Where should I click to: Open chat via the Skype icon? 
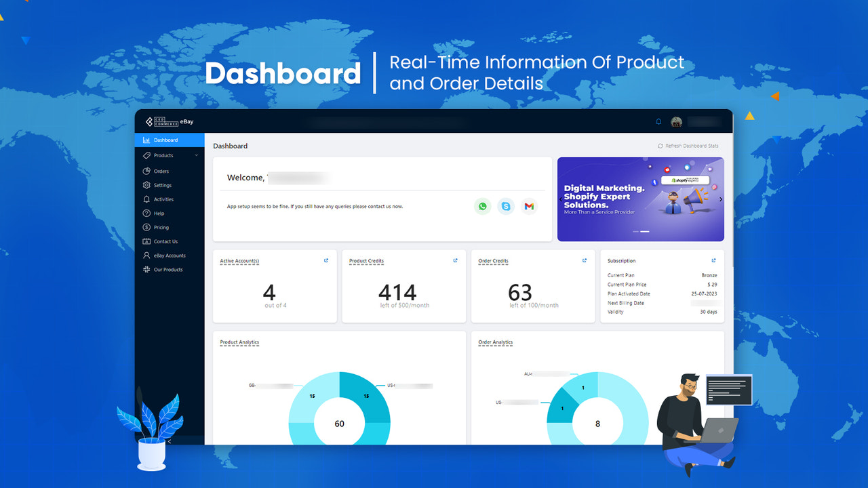point(506,206)
